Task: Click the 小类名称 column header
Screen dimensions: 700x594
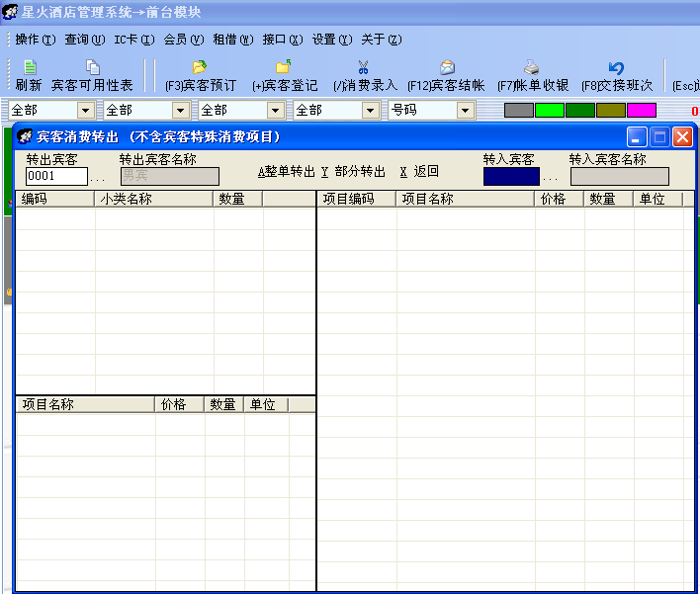Action: (x=154, y=199)
